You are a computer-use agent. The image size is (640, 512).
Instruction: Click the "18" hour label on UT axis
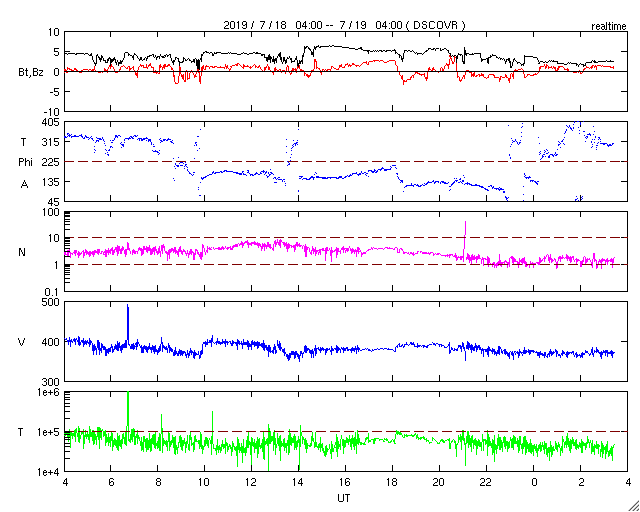tap(392, 483)
